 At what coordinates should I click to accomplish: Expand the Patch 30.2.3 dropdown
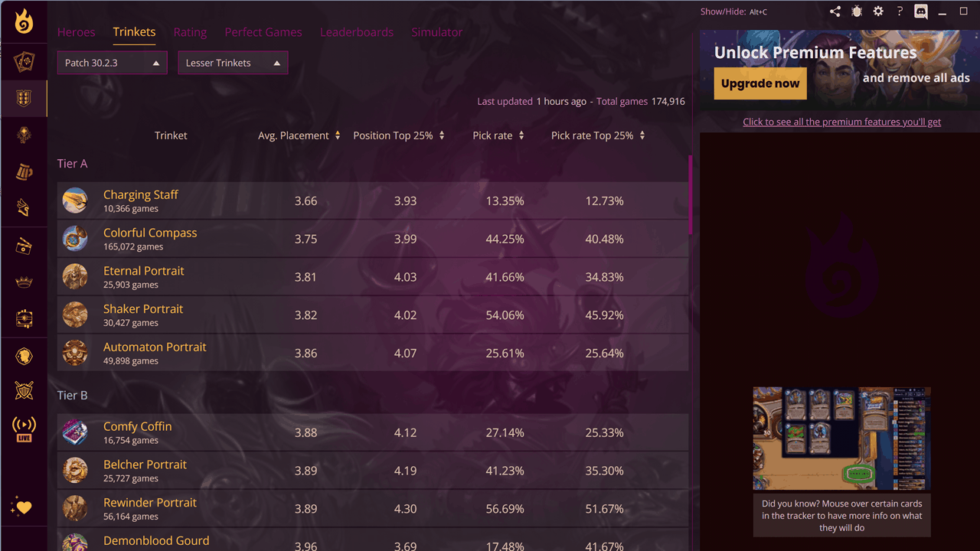pyautogui.click(x=112, y=63)
